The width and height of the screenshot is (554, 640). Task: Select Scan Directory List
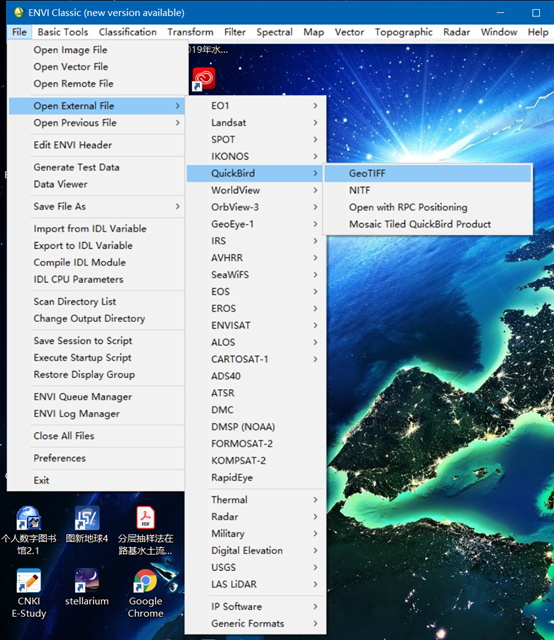tap(97, 302)
